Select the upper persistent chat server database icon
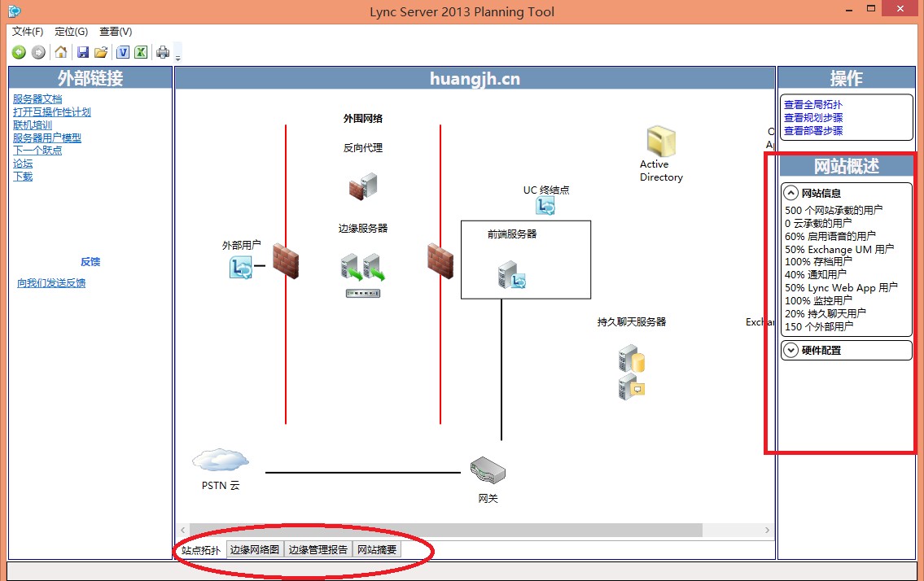Image resolution: width=924 pixels, height=581 pixels. [632, 358]
